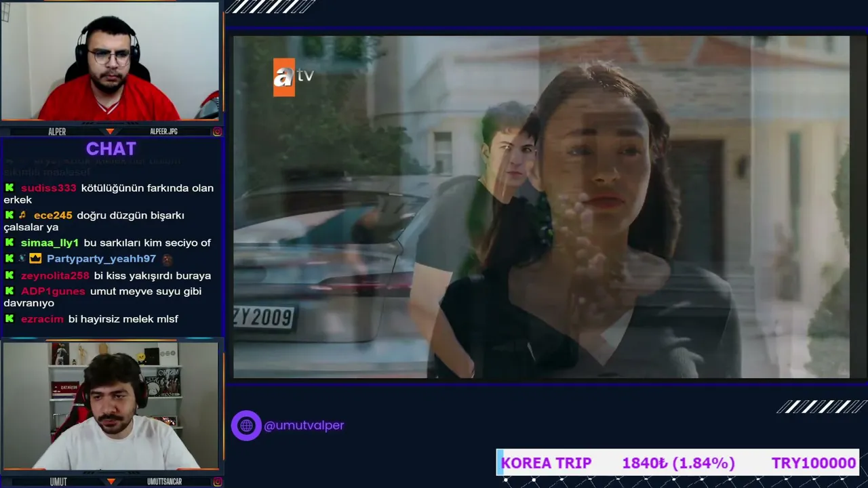Open the Partyparty_yeahh97 username in chat
The image size is (868, 488).
tap(101, 258)
